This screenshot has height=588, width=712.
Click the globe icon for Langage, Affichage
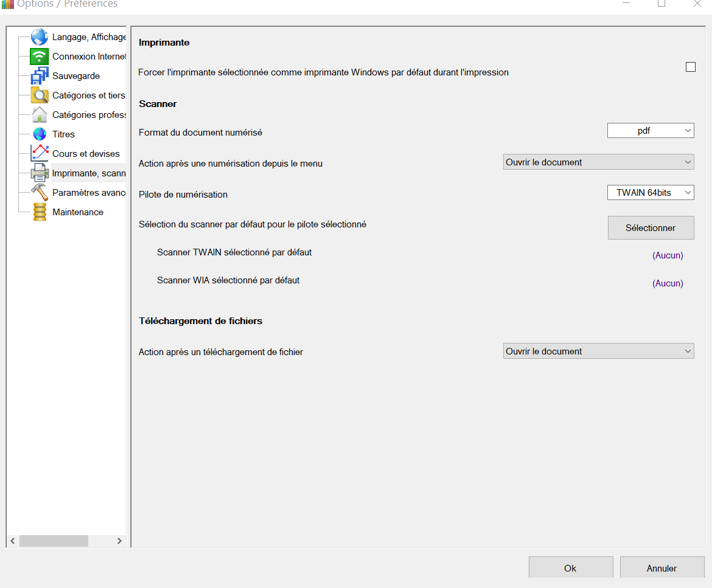40,37
